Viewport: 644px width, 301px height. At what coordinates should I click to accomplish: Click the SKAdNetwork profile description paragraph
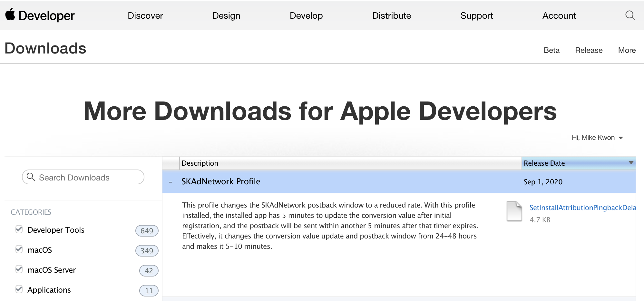tap(330, 226)
